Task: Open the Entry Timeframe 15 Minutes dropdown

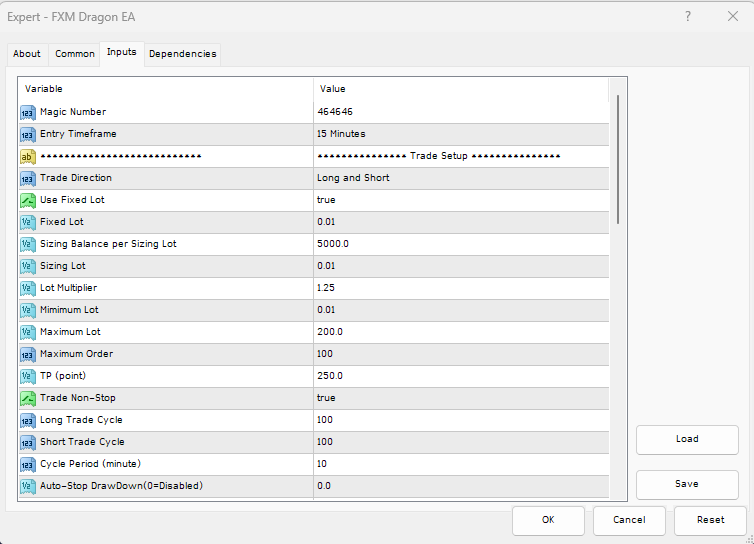Action: (461, 134)
